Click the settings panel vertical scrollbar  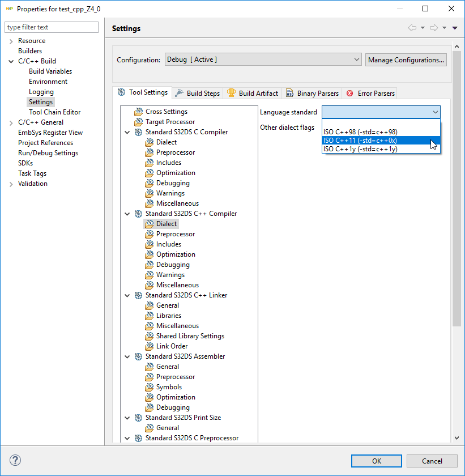tap(457, 188)
